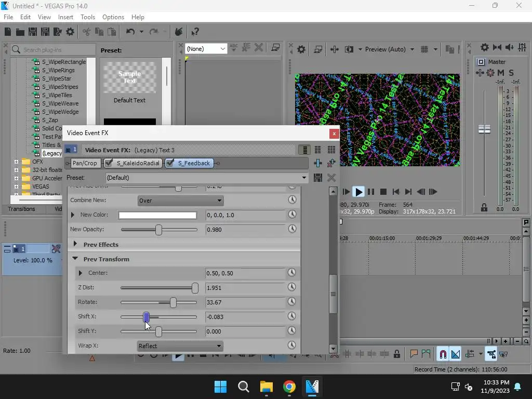
Task: Toggle Master Mute M button
Action: (x=501, y=73)
